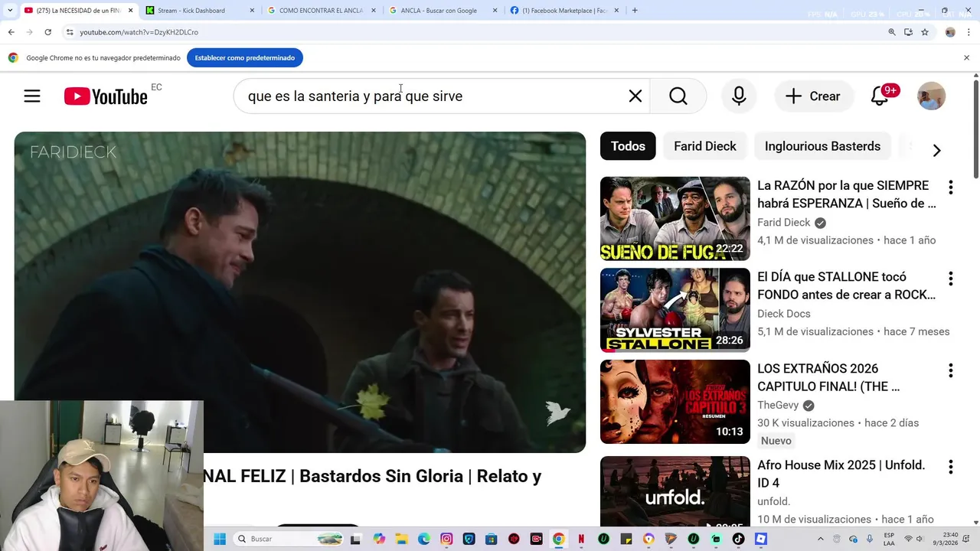980x551 pixels.
Task: Open TheGevy channel link
Action: (x=778, y=406)
